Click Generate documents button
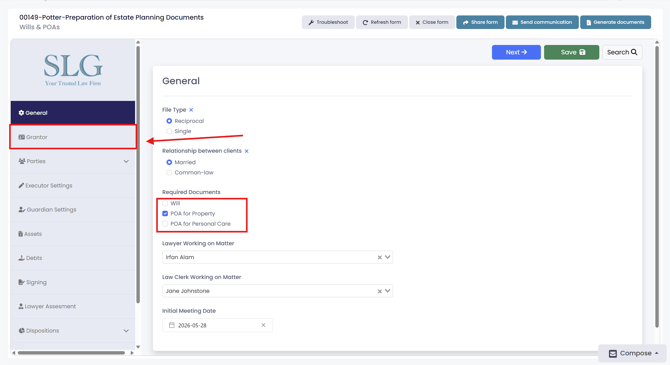 [x=615, y=22]
